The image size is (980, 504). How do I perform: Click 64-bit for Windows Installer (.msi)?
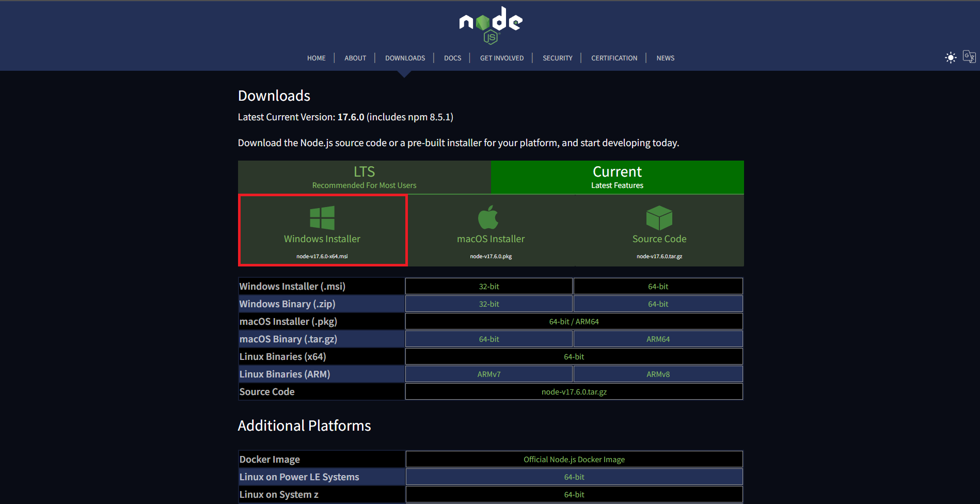[658, 286]
